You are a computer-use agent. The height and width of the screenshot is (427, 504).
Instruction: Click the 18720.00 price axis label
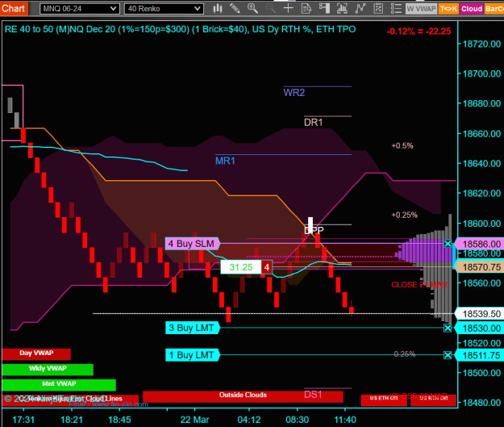[x=481, y=44]
